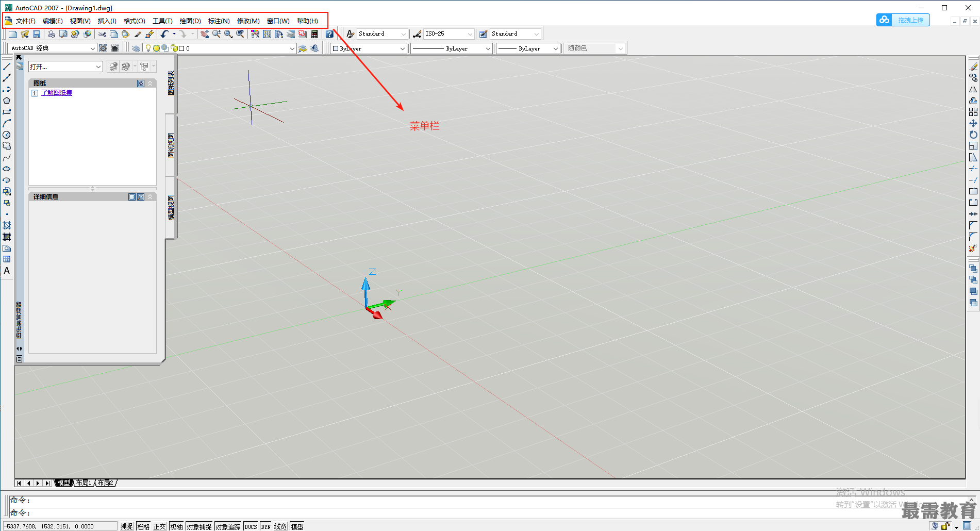Toggle 对象追踪 object snap tracking
This screenshot has width=980, height=531.
click(228, 526)
